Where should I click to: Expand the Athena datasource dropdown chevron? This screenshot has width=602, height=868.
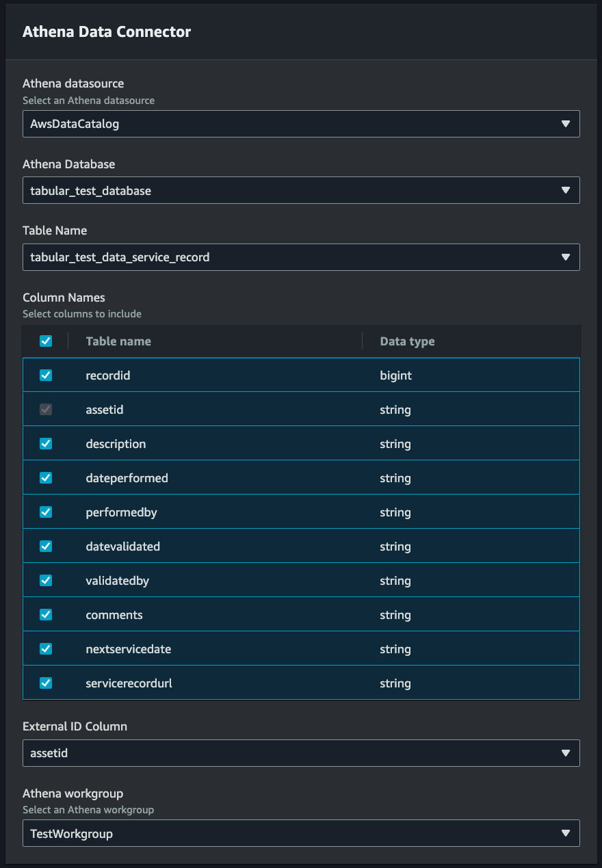(566, 124)
